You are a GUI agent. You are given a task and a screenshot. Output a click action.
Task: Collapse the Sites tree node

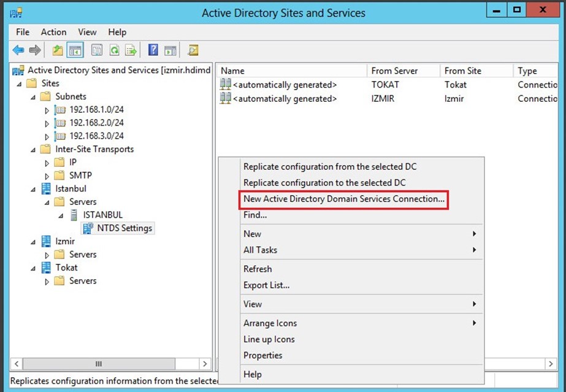pos(19,84)
